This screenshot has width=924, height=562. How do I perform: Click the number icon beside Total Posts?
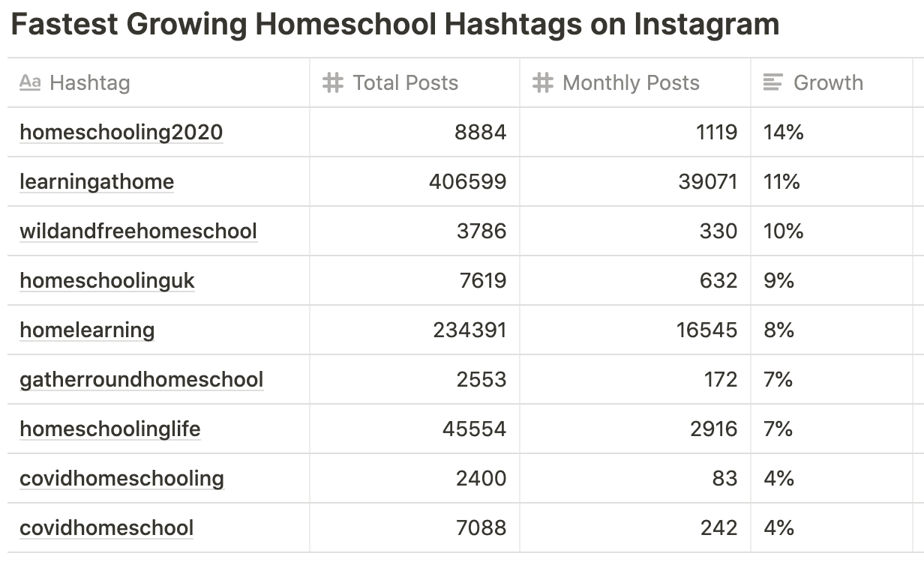click(333, 82)
